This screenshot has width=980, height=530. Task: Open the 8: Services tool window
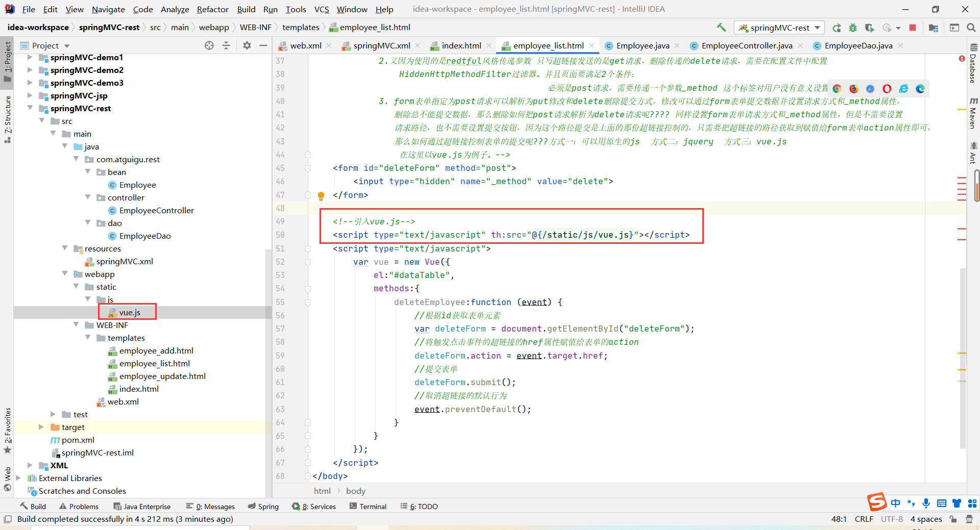313,507
